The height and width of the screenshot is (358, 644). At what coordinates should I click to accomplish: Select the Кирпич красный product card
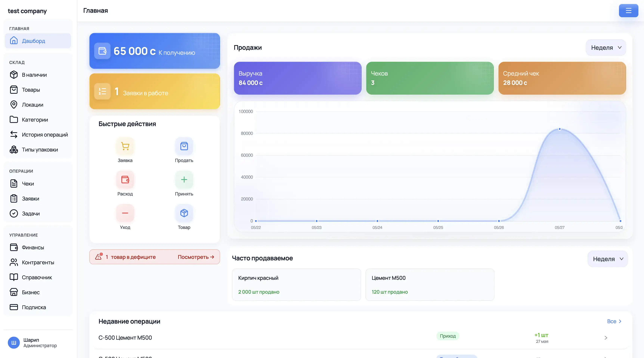click(x=296, y=285)
